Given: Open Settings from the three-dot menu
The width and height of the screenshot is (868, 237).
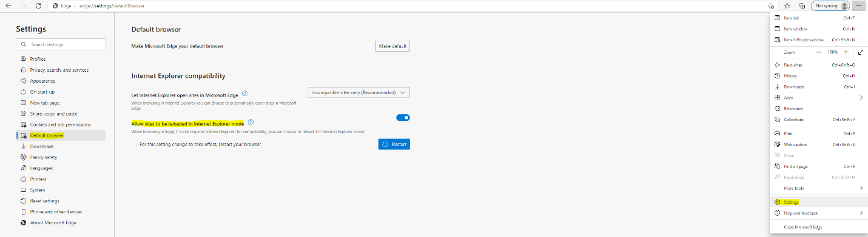Looking at the screenshot, I should [x=818, y=202].
